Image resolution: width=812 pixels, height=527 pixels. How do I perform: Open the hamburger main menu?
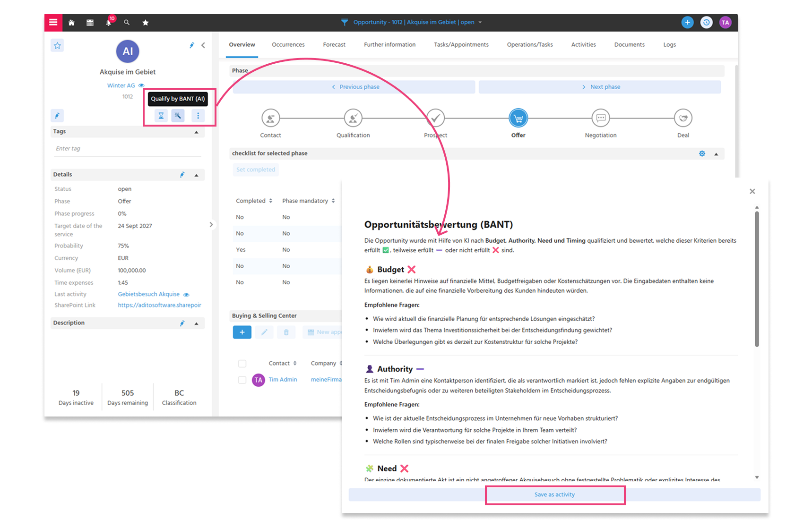[53, 22]
